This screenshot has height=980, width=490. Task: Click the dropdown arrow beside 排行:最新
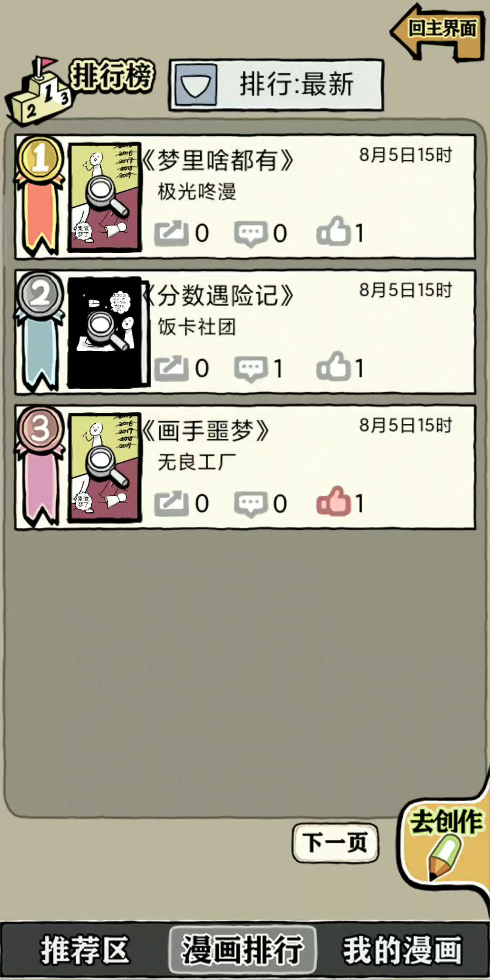point(196,85)
